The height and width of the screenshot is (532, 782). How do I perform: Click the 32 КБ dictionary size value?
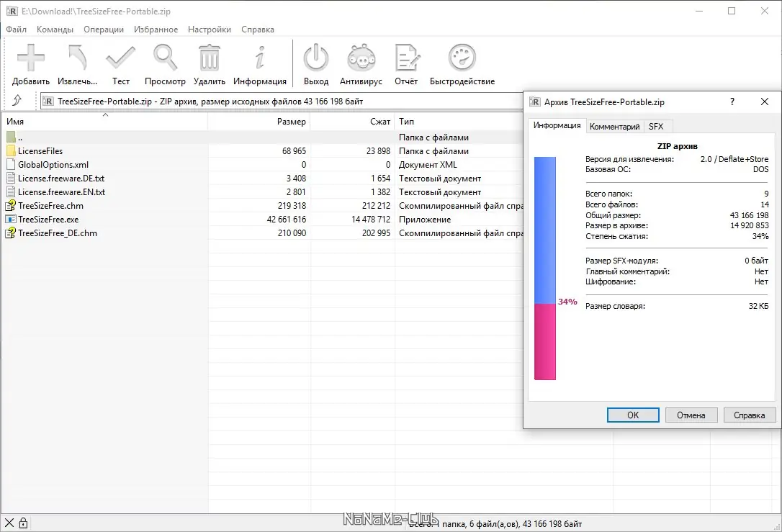point(758,306)
